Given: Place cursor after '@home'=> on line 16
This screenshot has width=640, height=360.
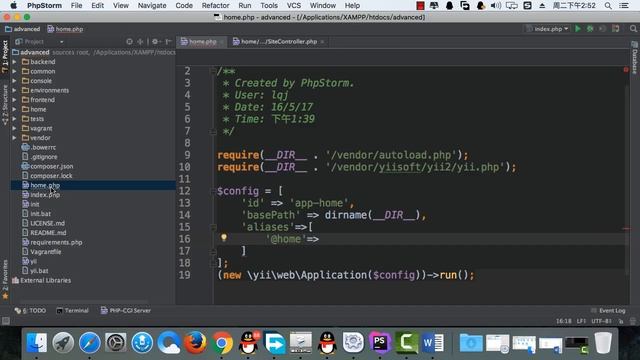Looking at the screenshot, I should click(x=319, y=239).
